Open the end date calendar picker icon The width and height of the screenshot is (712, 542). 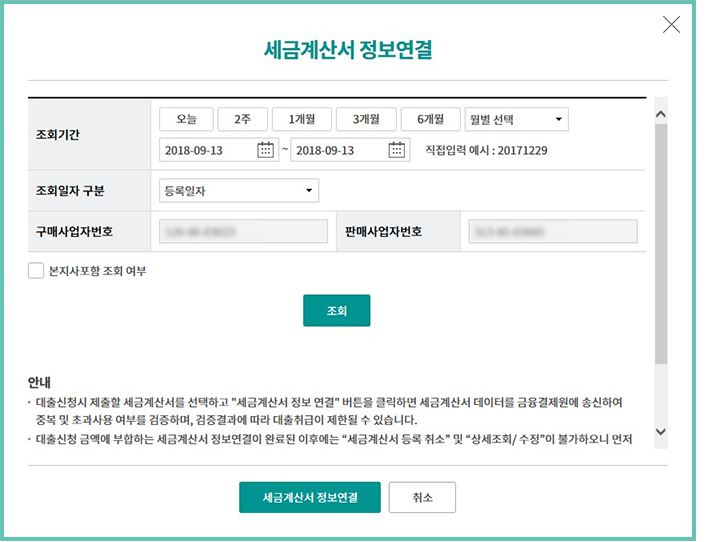pyautogui.click(x=397, y=150)
